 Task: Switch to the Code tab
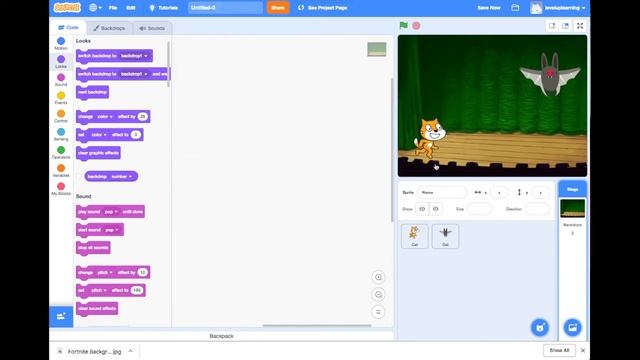(x=68, y=27)
